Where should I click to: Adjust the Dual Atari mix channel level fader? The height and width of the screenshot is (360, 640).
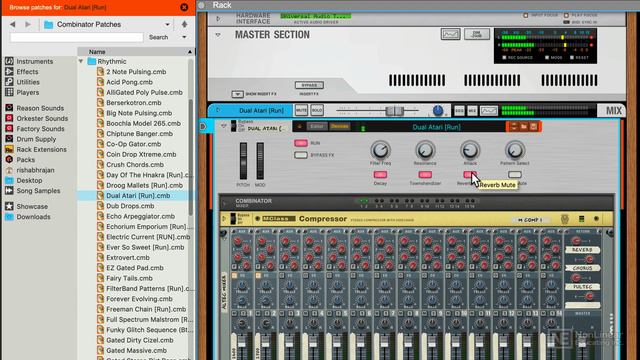click(395, 111)
